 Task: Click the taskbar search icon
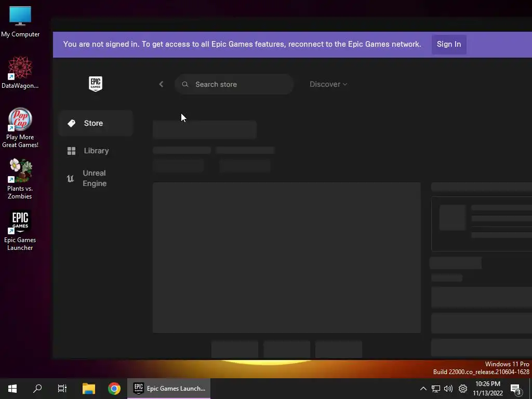[x=37, y=389]
